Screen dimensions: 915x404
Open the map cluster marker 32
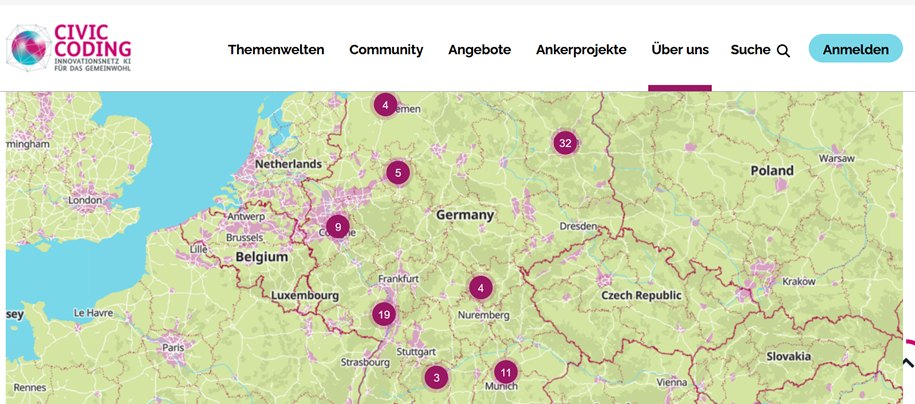coord(565,143)
